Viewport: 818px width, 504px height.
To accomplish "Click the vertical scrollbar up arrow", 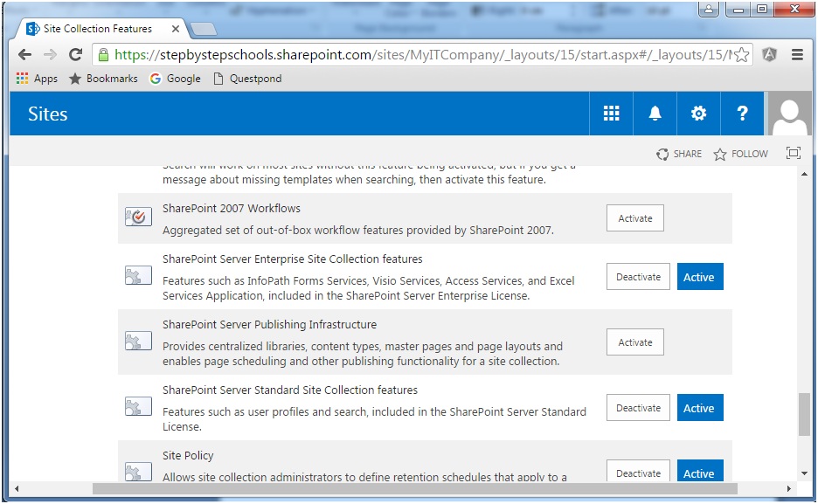I will click(x=804, y=174).
